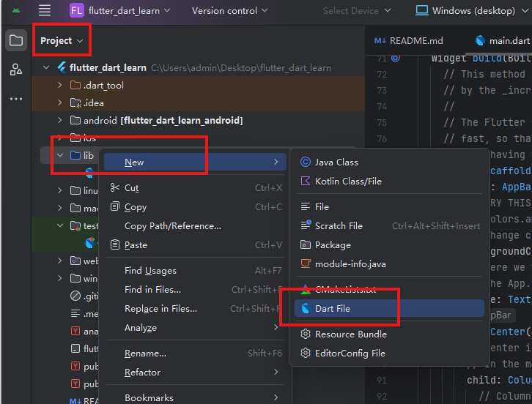This screenshot has width=532, height=404.
Task: Click the Dart icon on main.dart tab
Action: coord(480,41)
